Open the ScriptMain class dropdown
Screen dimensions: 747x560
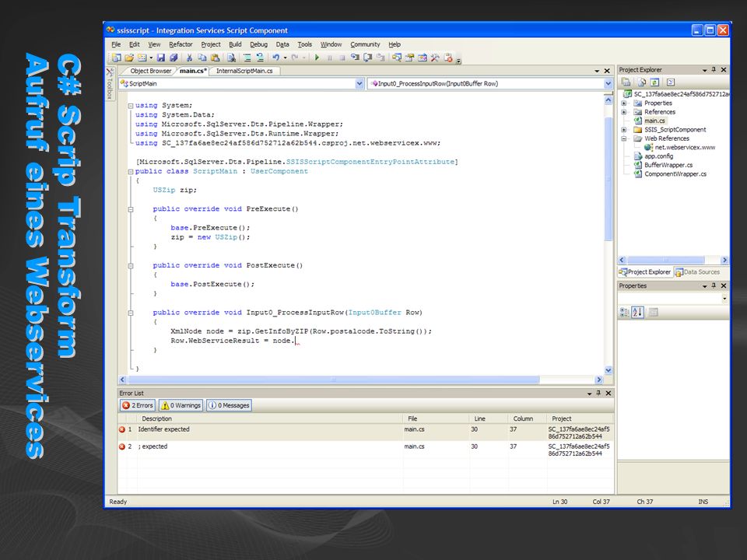(x=359, y=83)
